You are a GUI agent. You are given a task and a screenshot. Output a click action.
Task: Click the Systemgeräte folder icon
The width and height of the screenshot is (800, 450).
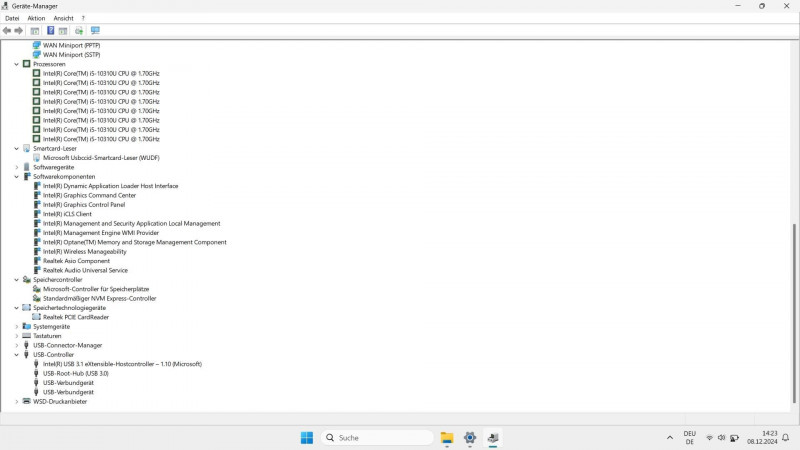tap(27, 326)
